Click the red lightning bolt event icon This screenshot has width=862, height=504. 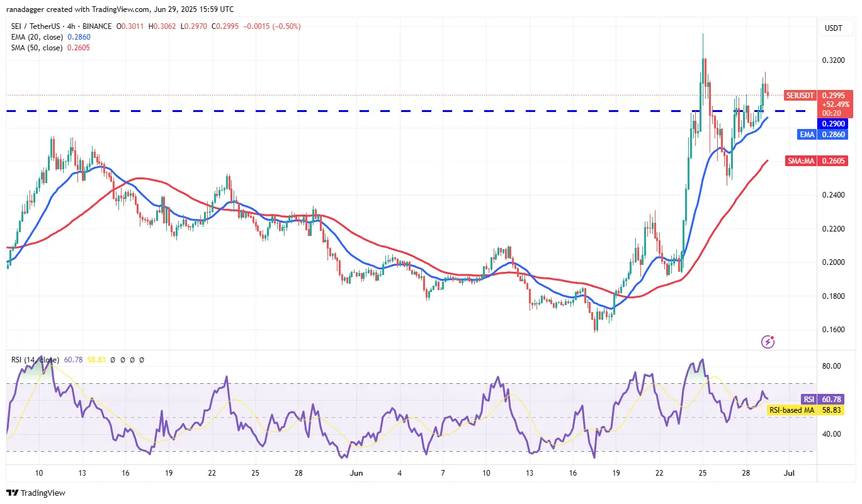pos(768,342)
